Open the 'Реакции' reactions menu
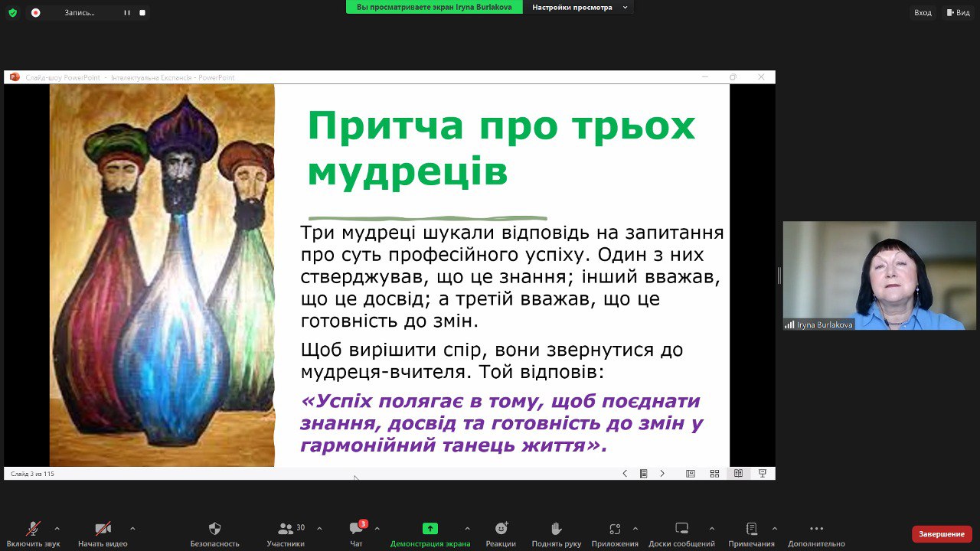The height and width of the screenshot is (551, 980). 501,534
